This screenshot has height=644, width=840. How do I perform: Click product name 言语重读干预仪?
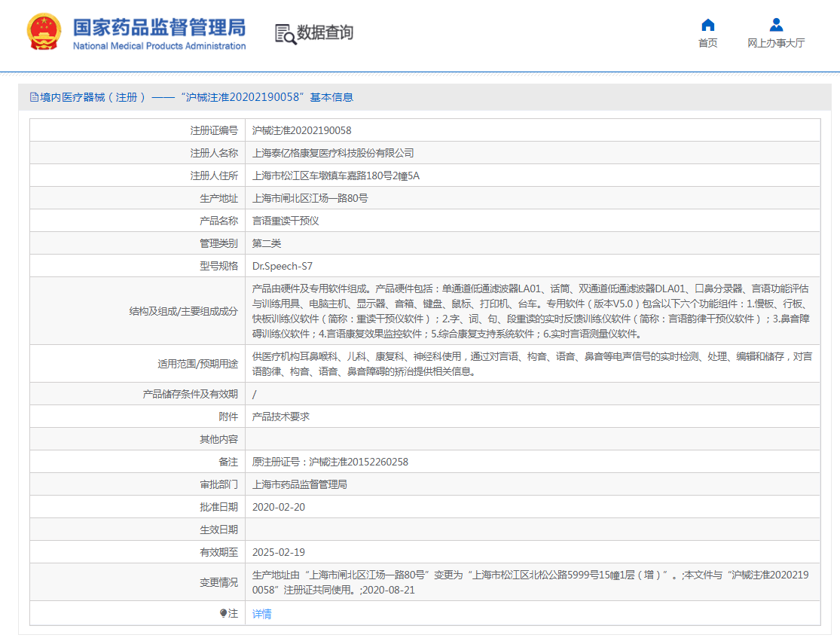(286, 221)
